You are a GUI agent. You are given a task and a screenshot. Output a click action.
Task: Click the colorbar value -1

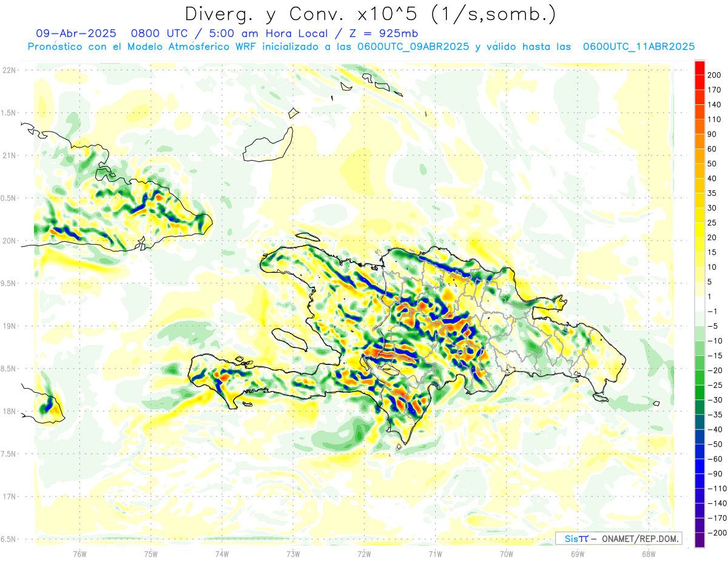712,312
